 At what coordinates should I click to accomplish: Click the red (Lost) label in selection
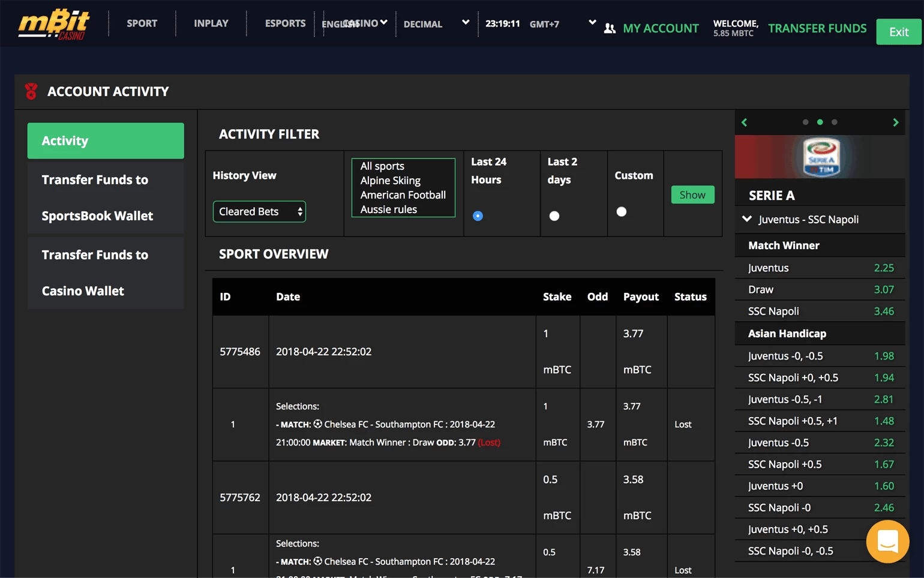tap(489, 442)
